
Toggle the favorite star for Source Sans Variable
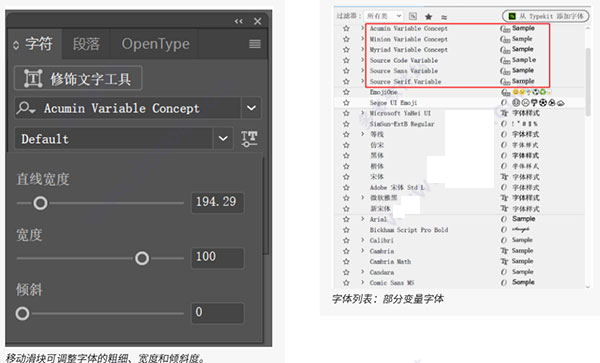pos(346,71)
